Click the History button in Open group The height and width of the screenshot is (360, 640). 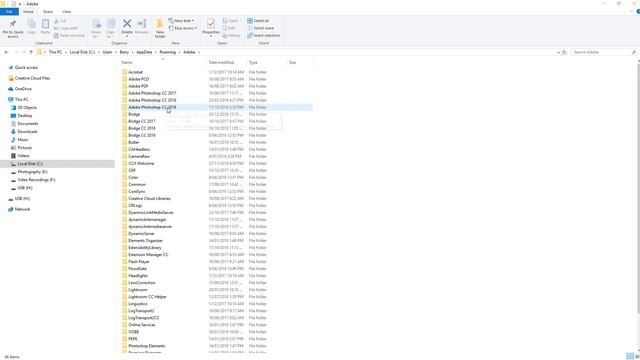click(x=231, y=36)
